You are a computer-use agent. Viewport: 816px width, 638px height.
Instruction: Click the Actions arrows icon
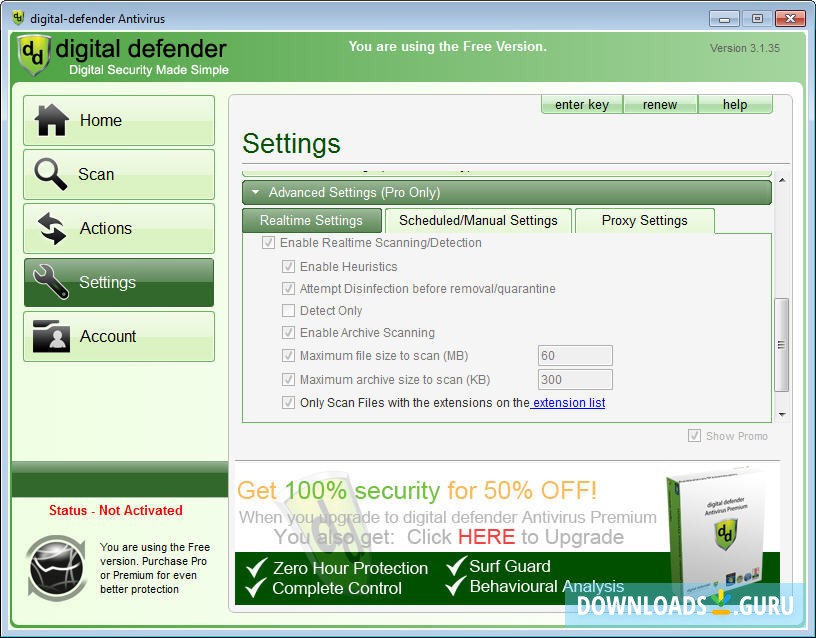coord(52,228)
